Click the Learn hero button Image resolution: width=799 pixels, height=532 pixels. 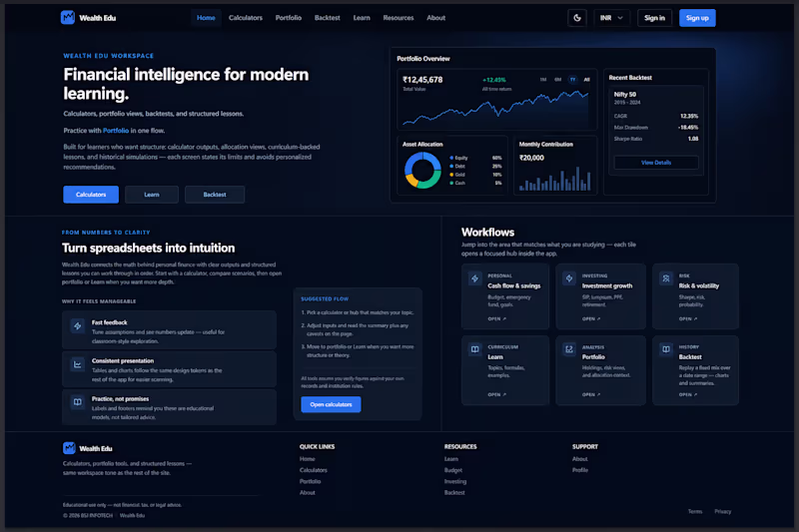click(152, 195)
